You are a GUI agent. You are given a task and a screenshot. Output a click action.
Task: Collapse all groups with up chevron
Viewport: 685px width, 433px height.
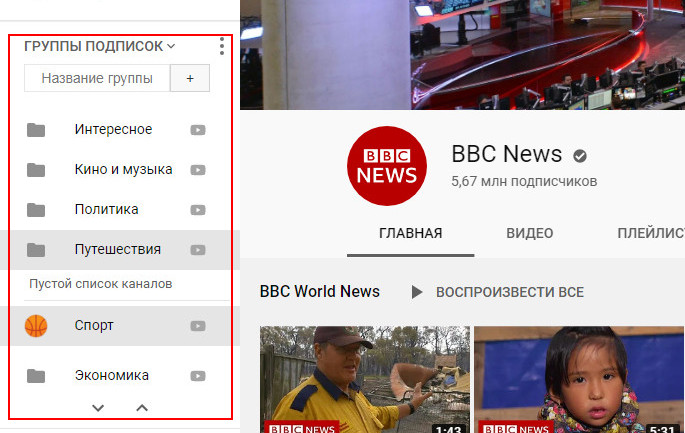(x=142, y=408)
